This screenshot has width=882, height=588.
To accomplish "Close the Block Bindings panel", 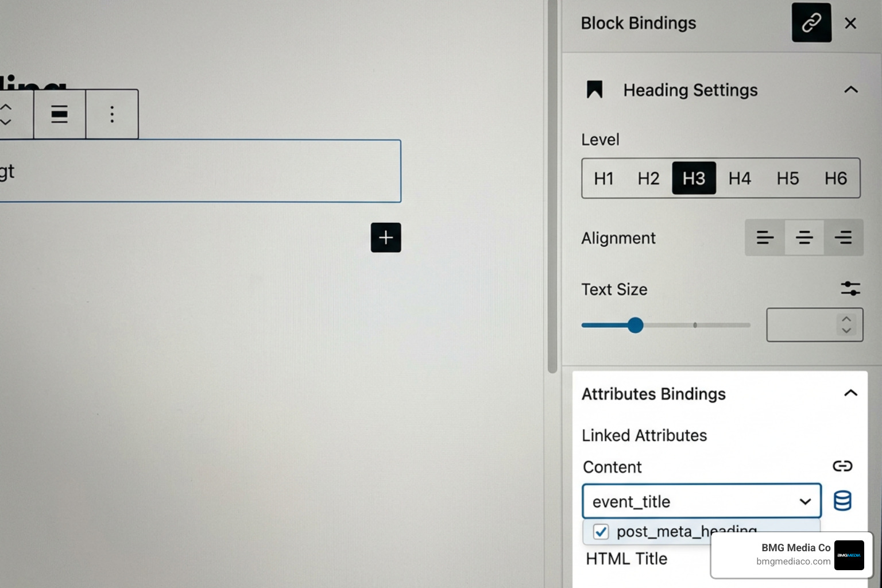I will tap(850, 23).
